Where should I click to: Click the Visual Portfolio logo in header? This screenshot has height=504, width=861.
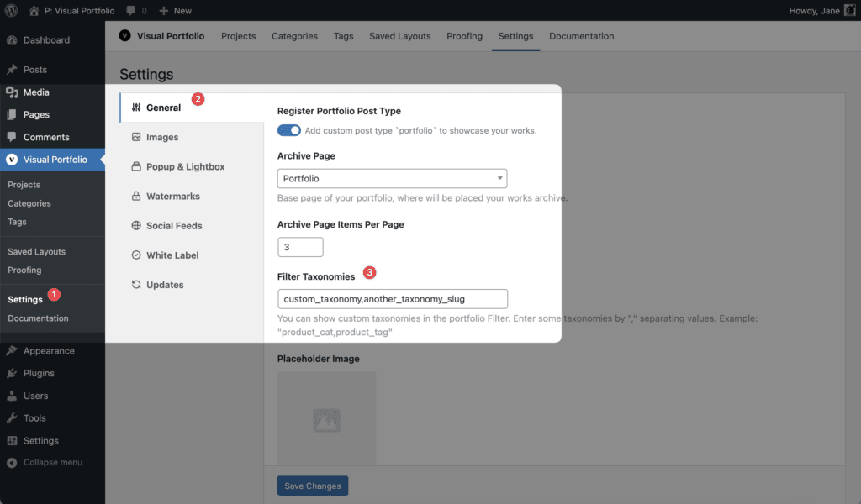click(125, 35)
